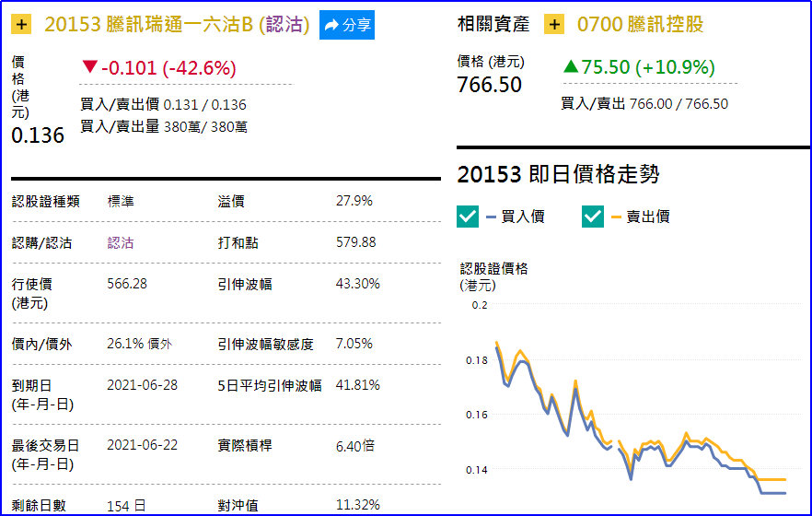
Task: Select 引伸波幅 value 43.30%
Action: pyautogui.click(x=358, y=284)
